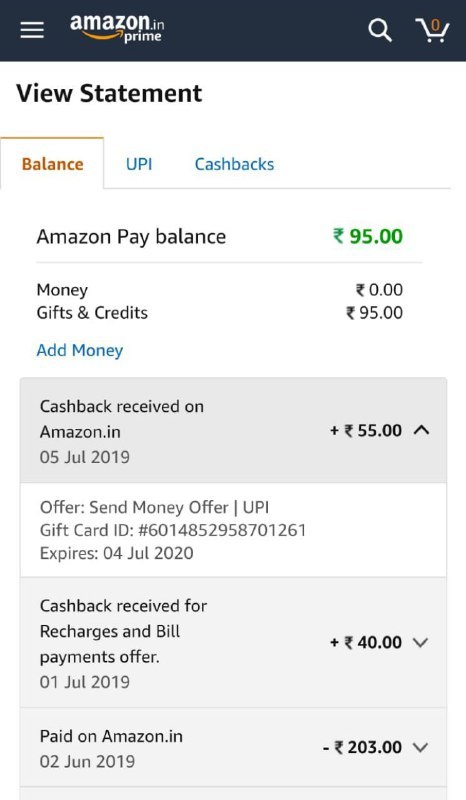The height and width of the screenshot is (800, 466).
Task: Open the search magnifier icon
Action: 380,31
